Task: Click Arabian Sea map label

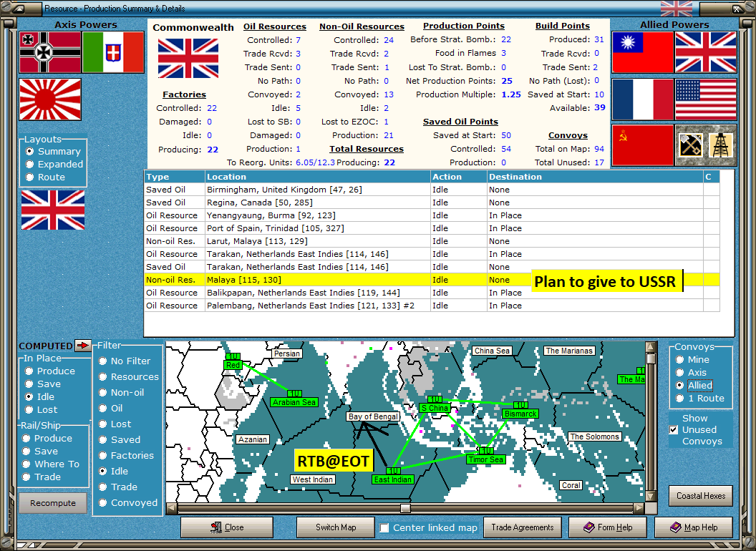Action: (294, 402)
